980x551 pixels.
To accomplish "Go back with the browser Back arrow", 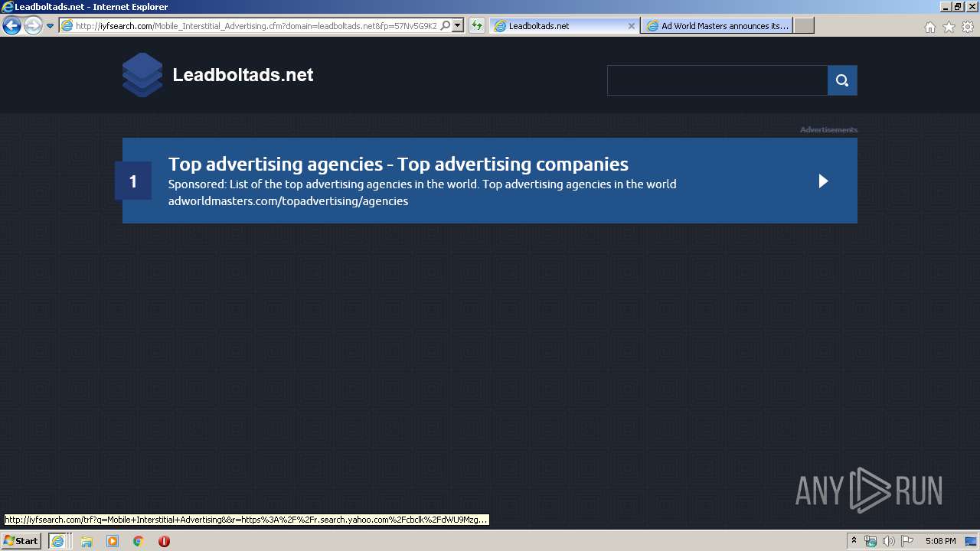I will 11,25.
